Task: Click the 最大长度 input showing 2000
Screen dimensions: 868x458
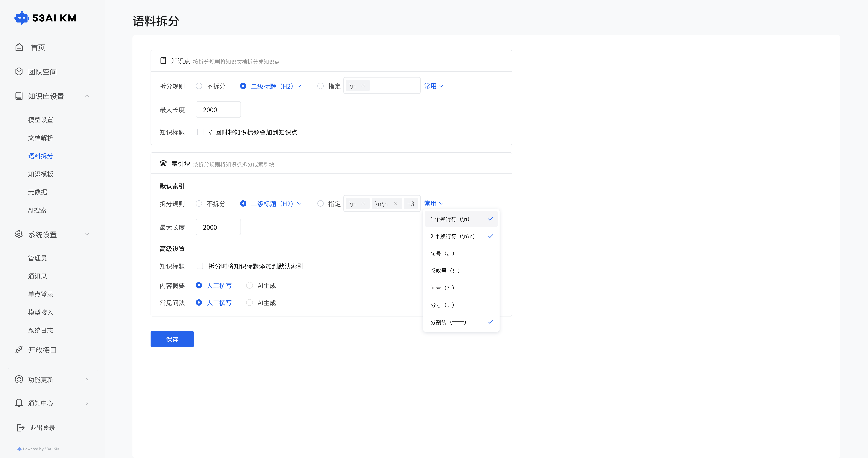Action: tap(218, 109)
